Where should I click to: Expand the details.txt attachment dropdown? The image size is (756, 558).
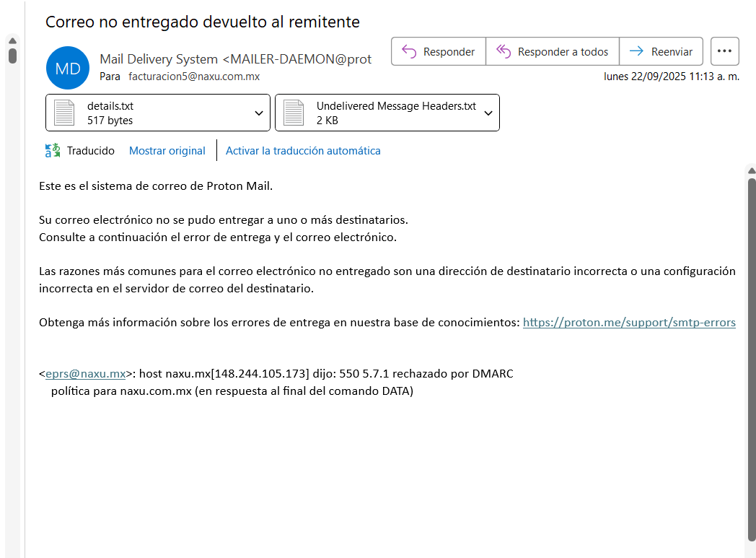pos(259,113)
